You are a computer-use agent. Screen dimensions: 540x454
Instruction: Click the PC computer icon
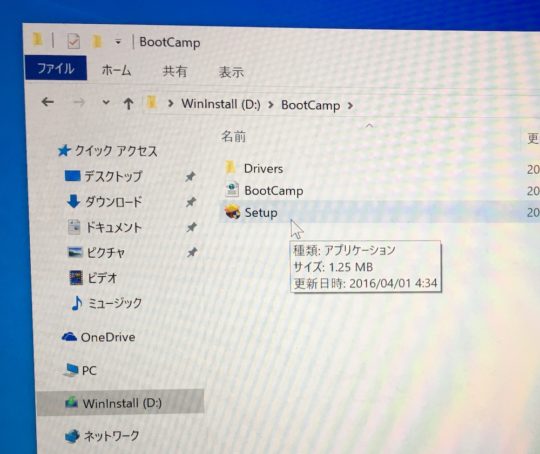(71, 370)
